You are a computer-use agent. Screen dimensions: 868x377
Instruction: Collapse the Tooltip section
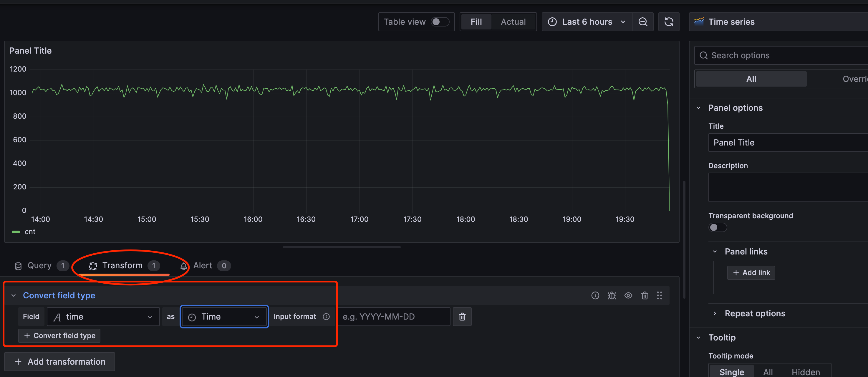(x=698, y=338)
